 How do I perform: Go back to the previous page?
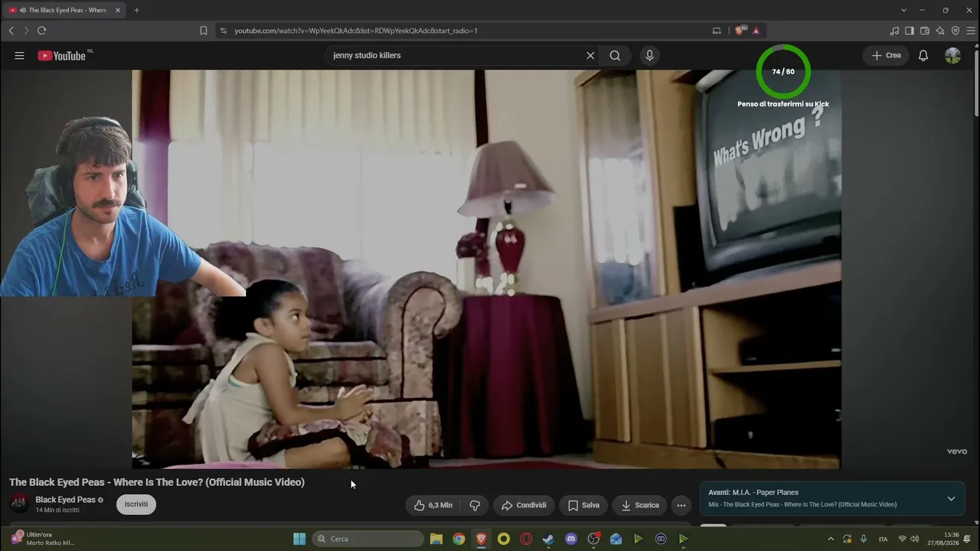(x=11, y=31)
